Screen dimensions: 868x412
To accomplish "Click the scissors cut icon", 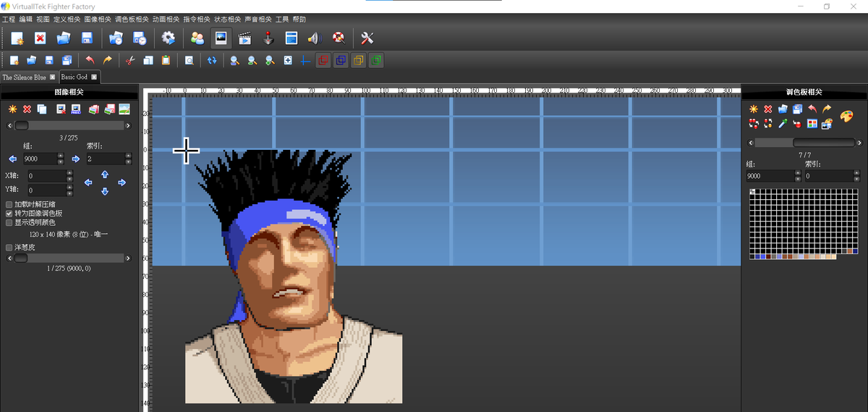I will click(x=130, y=61).
